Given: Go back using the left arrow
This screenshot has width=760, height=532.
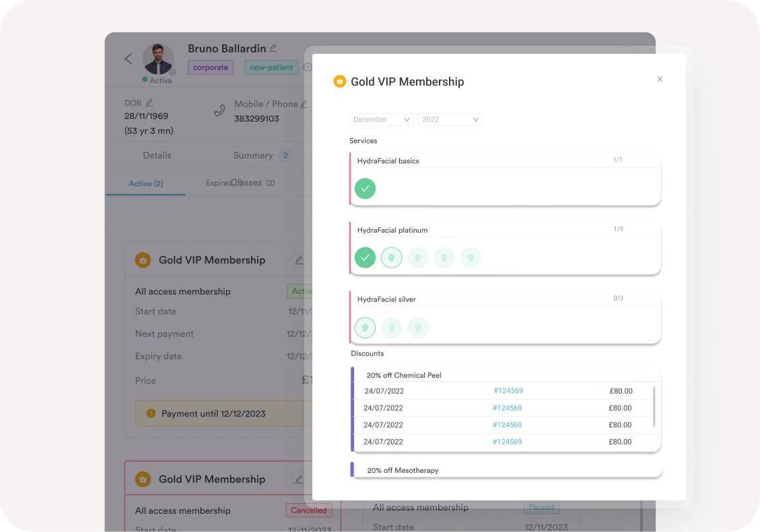Looking at the screenshot, I should (x=128, y=59).
